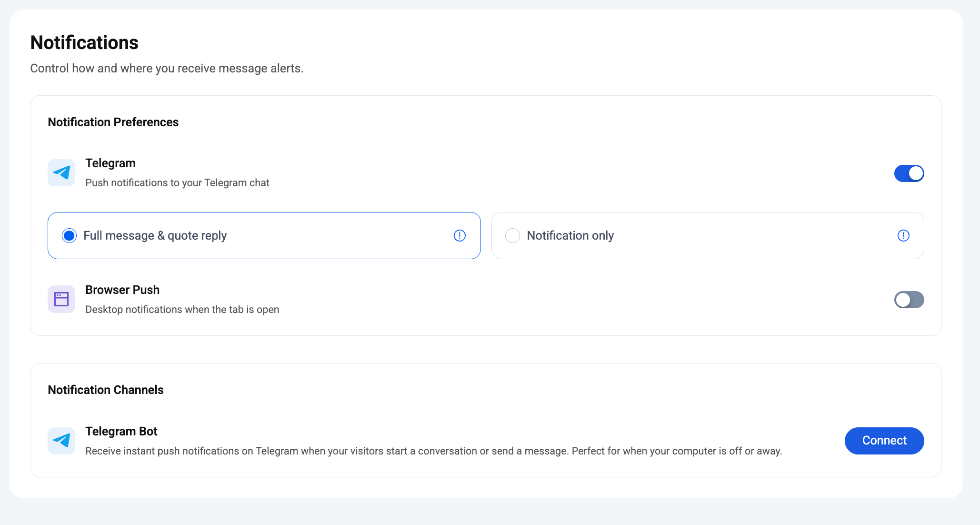Click the Telegram Bot paper-plane icon

tap(61, 441)
